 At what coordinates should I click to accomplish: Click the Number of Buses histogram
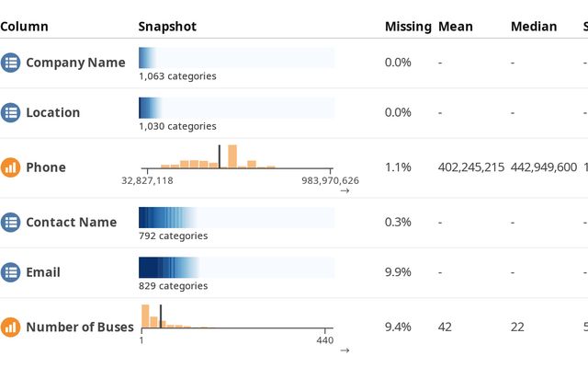click(236, 317)
